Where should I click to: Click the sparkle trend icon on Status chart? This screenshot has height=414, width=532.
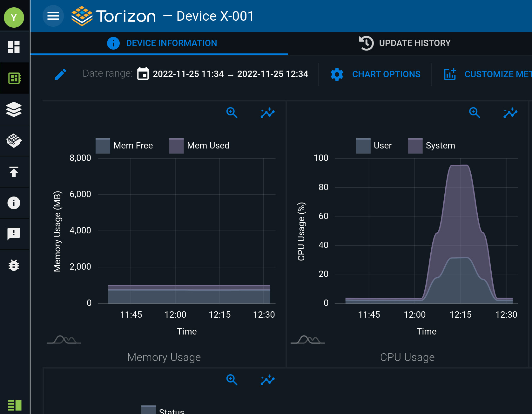point(267,380)
